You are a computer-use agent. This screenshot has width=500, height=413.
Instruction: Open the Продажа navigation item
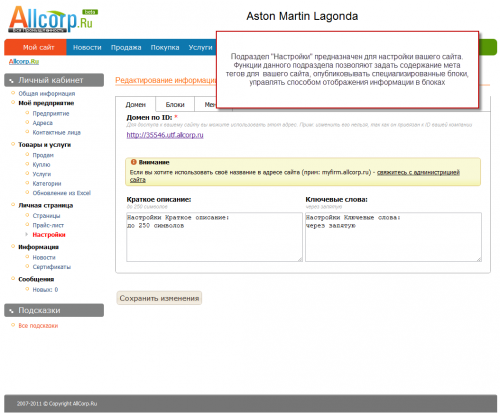point(126,47)
